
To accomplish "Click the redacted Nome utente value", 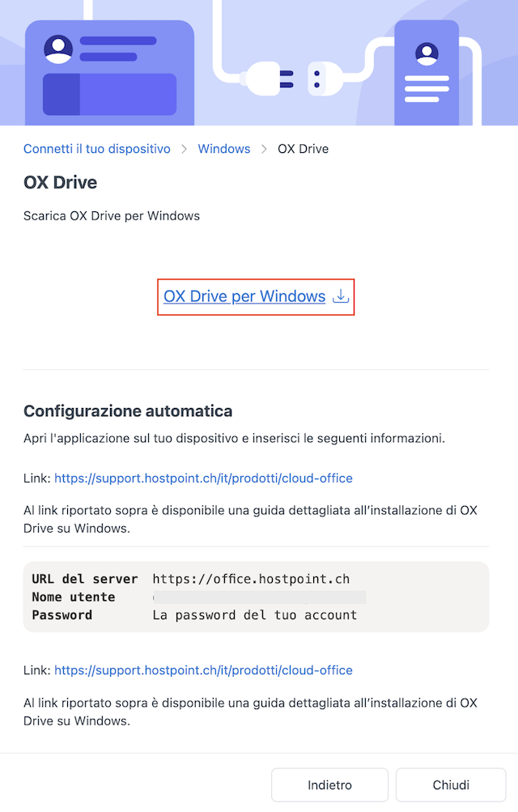I will tap(259, 597).
